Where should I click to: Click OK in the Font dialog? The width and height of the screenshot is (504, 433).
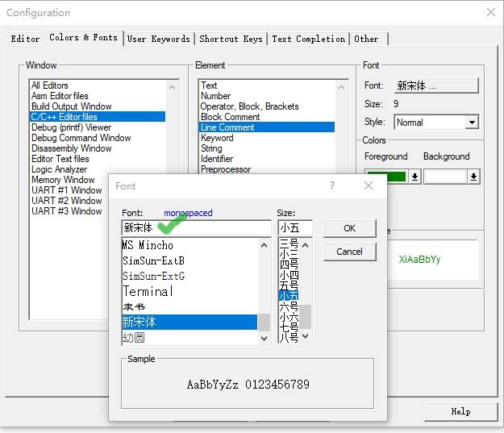(x=349, y=228)
